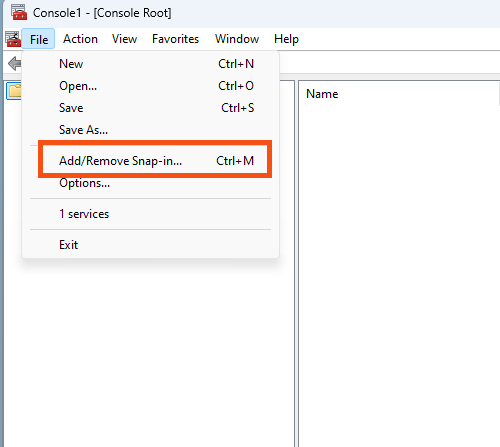This screenshot has height=447, width=500.
Task: Open the Favorites menu
Action: pyautogui.click(x=175, y=39)
